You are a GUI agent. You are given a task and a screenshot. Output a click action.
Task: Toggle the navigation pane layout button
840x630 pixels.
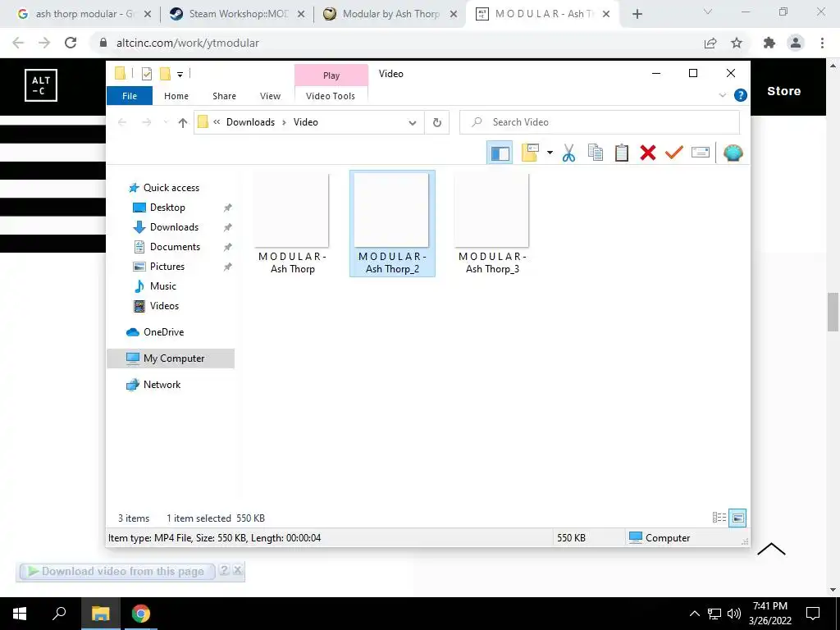coord(500,153)
